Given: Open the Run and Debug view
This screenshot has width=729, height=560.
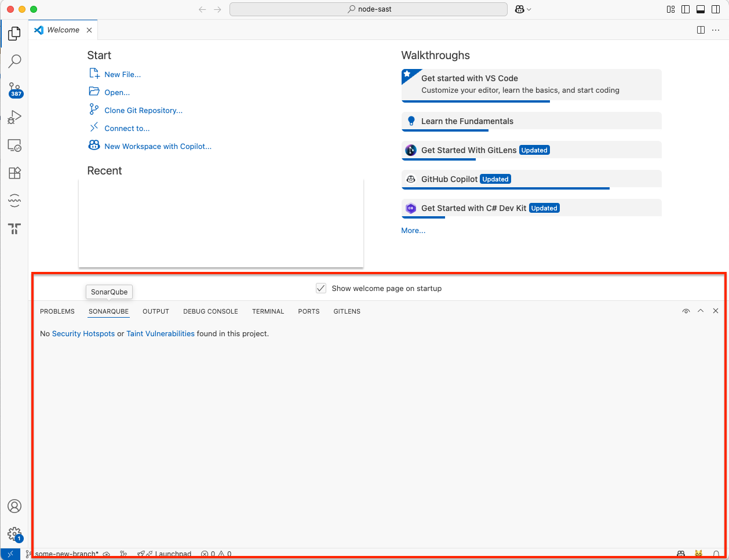Looking at the screenshot, I should [x=14, y=117].
